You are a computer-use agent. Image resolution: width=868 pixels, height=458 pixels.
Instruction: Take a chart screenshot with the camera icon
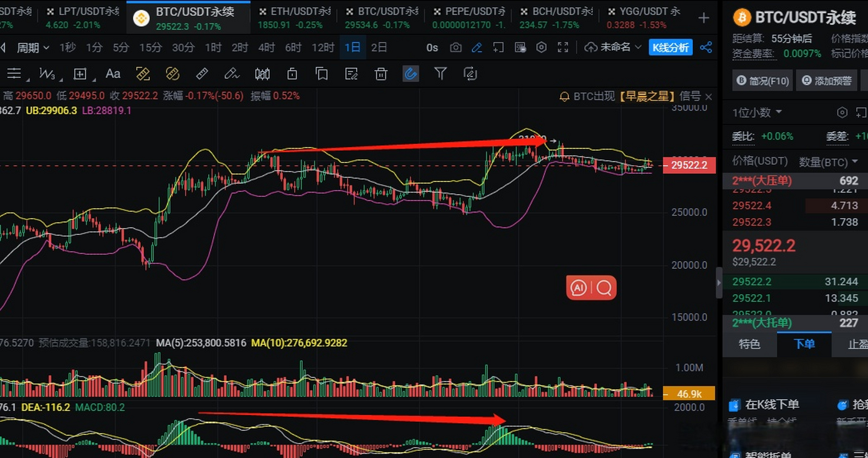(x=455, y=47)
